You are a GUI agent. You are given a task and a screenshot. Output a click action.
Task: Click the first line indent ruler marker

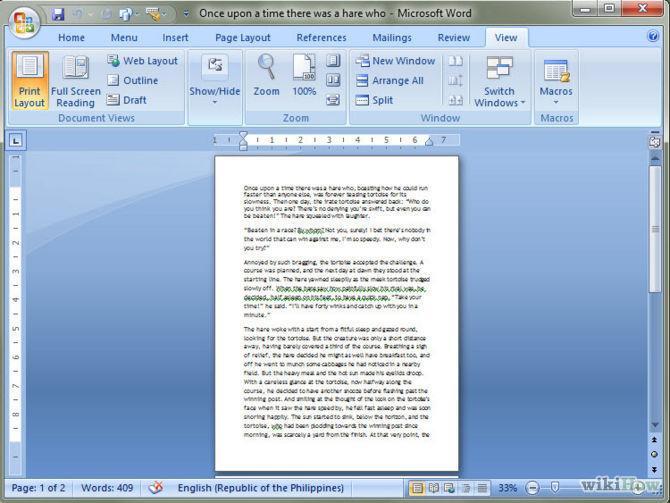click(243, 135)
